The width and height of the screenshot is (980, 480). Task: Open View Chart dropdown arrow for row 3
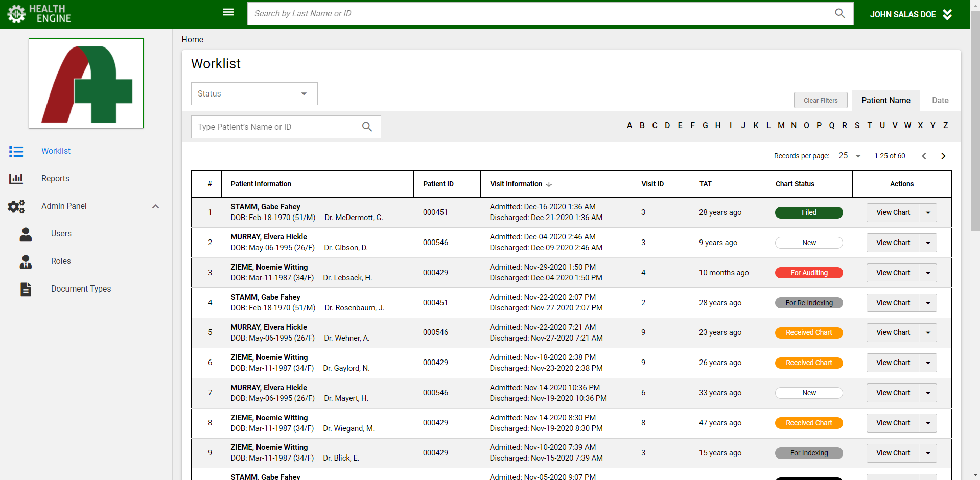point(928,273)
